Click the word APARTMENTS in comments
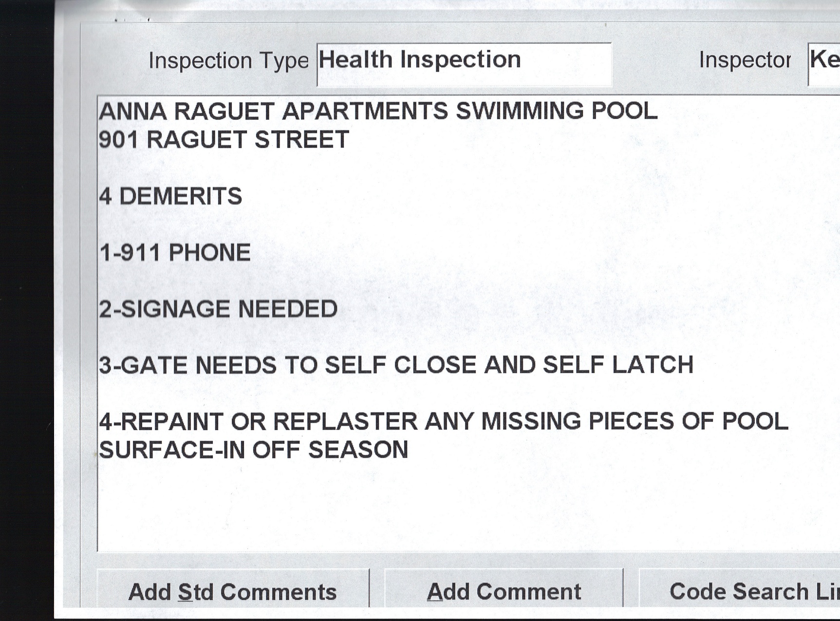This screenshot has height=621, width=840. click(x=365, y=111)
